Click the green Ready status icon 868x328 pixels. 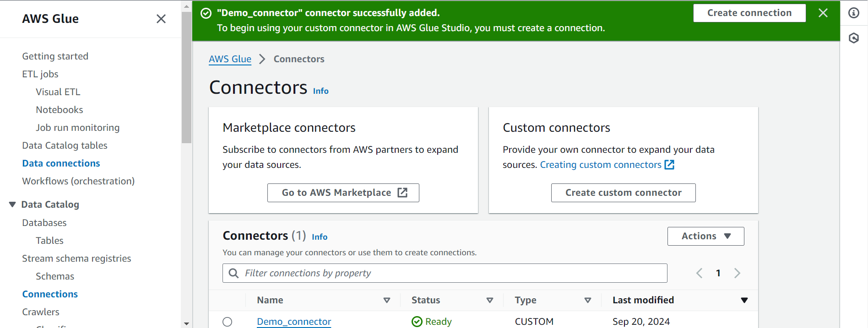click(x=417, y=322)
